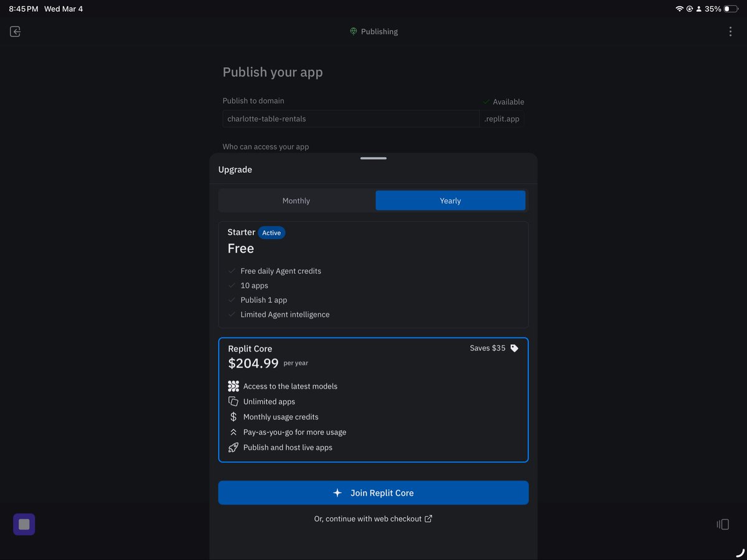Click the .replit.app domain suffix

point(502,119)
